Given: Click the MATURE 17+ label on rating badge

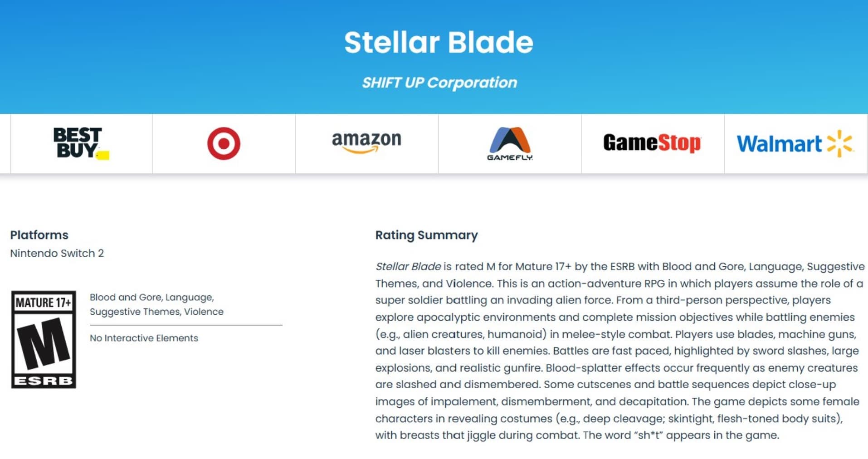Looking at the screenshot, I should pyautogui.click(x=44, y=303).
